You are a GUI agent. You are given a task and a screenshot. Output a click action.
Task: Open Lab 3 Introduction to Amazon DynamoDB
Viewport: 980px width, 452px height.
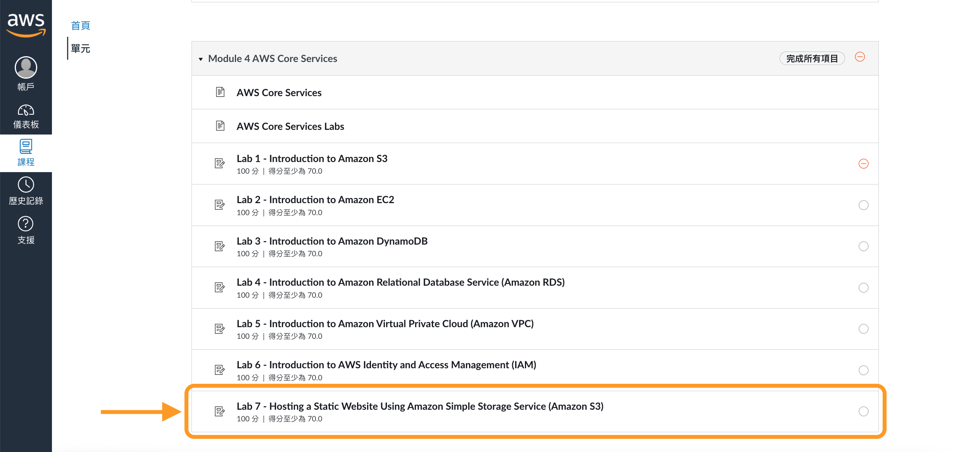click(x=332, y=241)
